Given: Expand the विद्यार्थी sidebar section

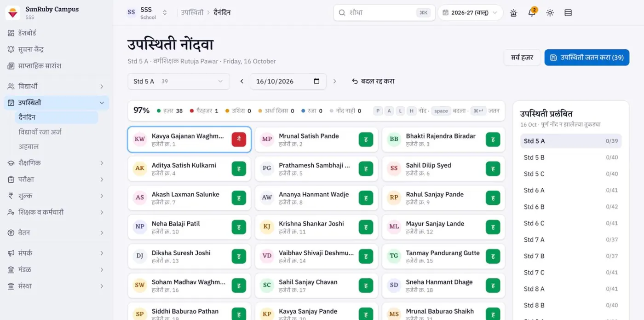Looking at the screenshot, I should point(56,86).
